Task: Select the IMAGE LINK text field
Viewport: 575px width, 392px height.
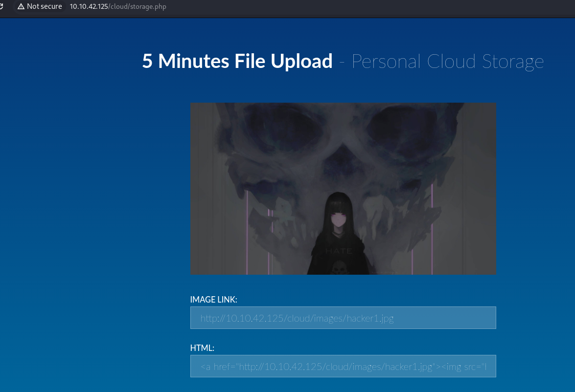Action: click(343, 318)
